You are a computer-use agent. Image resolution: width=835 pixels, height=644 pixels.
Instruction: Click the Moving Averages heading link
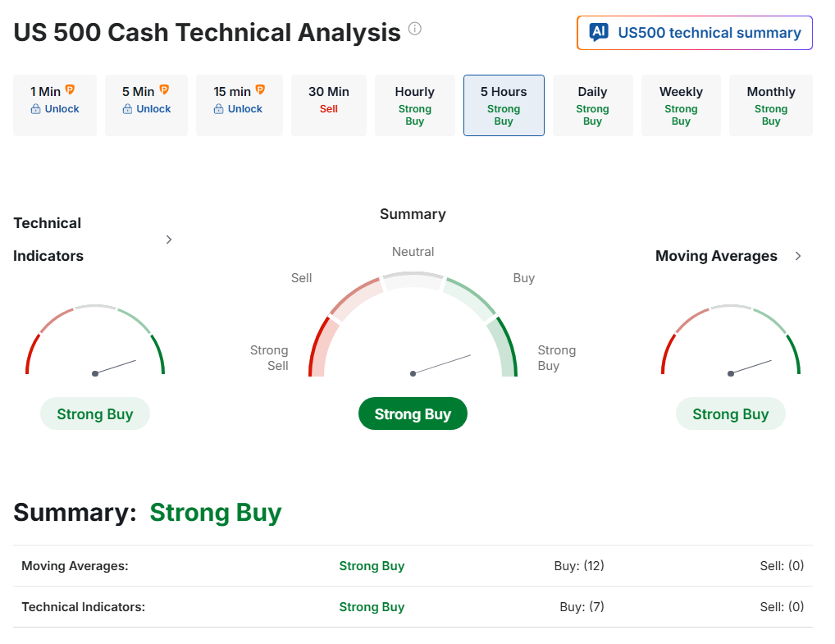(x=716, y=256)
